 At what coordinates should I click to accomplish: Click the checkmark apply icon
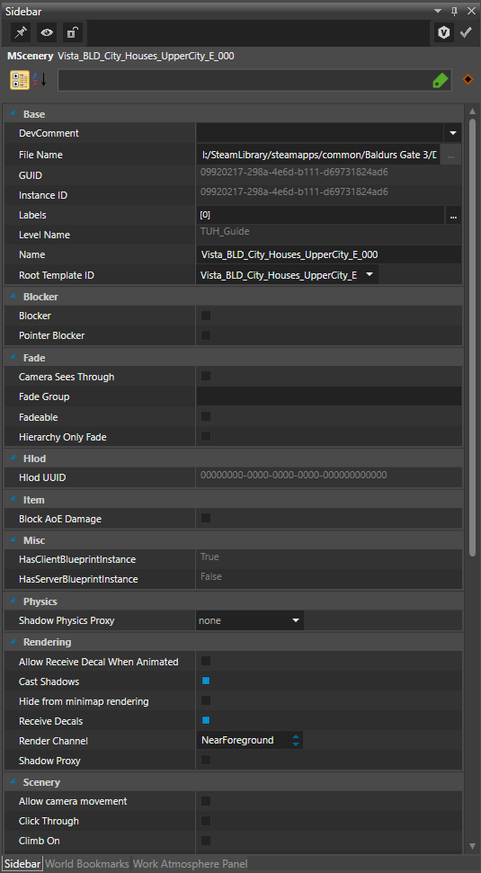pos(465,33)
